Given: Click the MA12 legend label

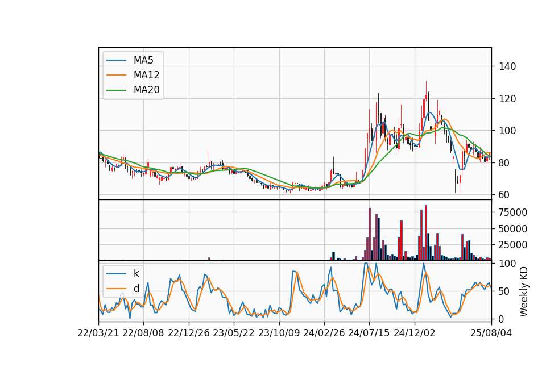Looking at the screenshot, I should coord(146,75).
